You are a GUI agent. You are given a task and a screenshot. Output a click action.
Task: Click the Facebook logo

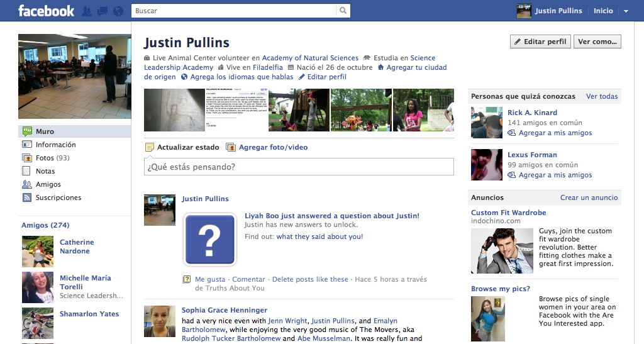click(x=46, y=11)
